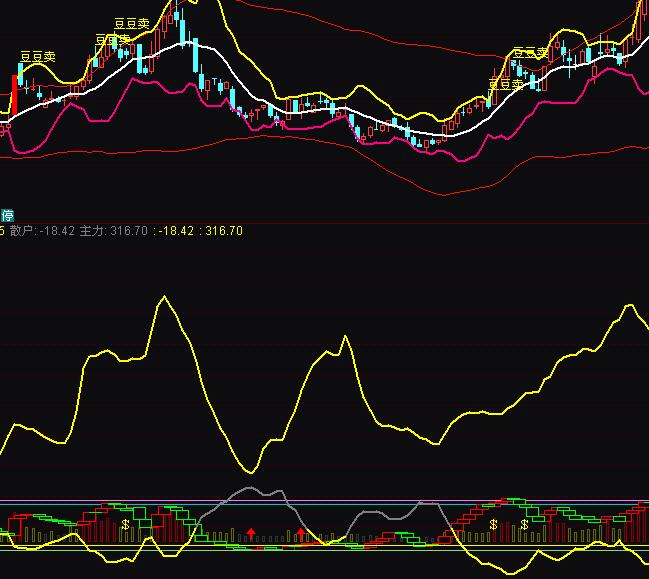Click the tall cyan candlestick below first price peak
Screen dimensions: 649x579
pyautogui.click(x=184, y=29)
